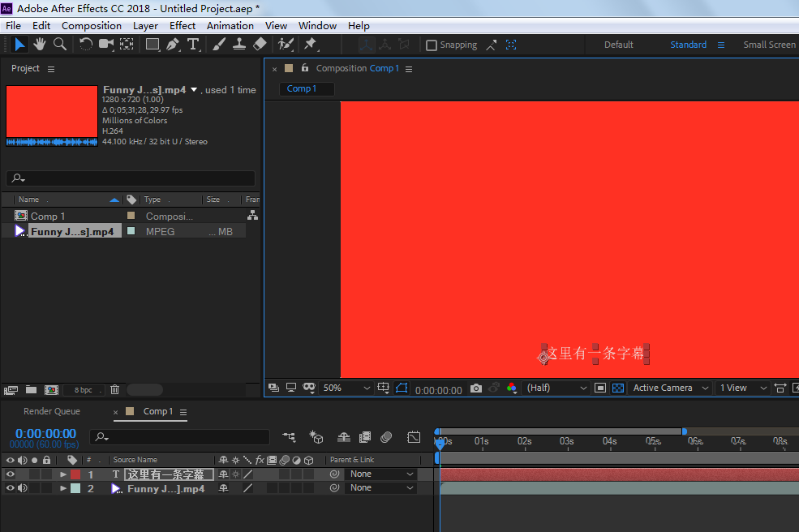Image resolution: width=799 pixels, height=532 pixels.
Task: Open the Animation menu
Action: (x=230, y=25)
